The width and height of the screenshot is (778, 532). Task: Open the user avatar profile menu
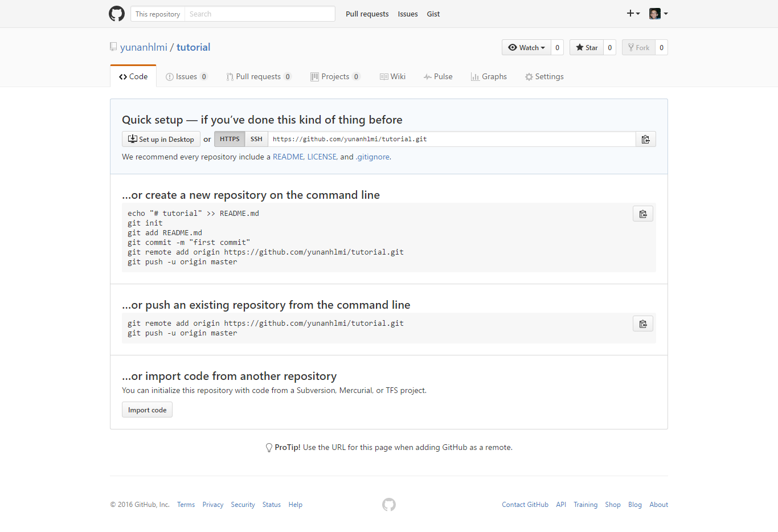[x=658, y=14]
